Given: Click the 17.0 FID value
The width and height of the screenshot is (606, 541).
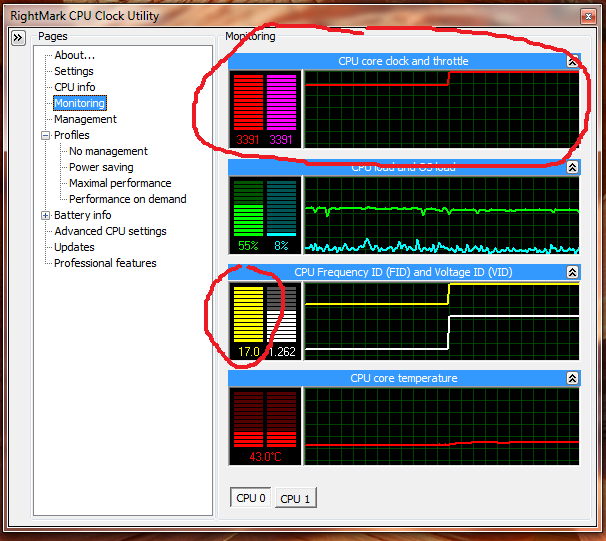Looking at the screenshot, I should [249, 352].
